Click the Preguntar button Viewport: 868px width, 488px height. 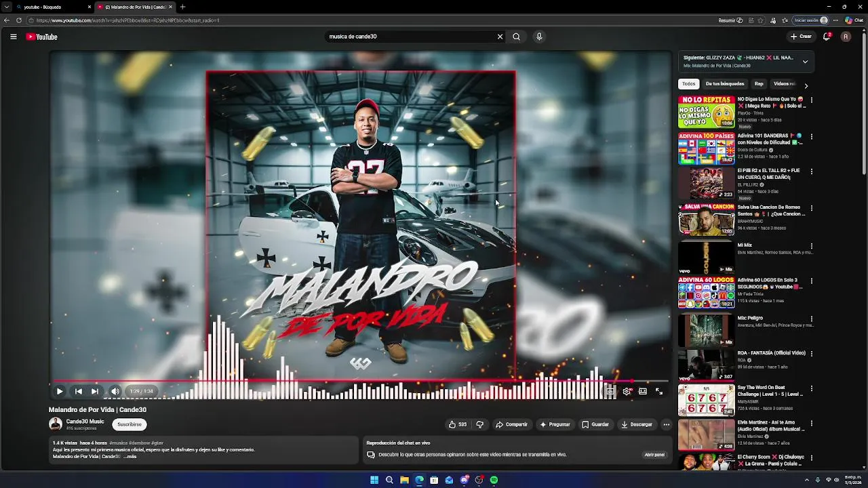(555, 424)
